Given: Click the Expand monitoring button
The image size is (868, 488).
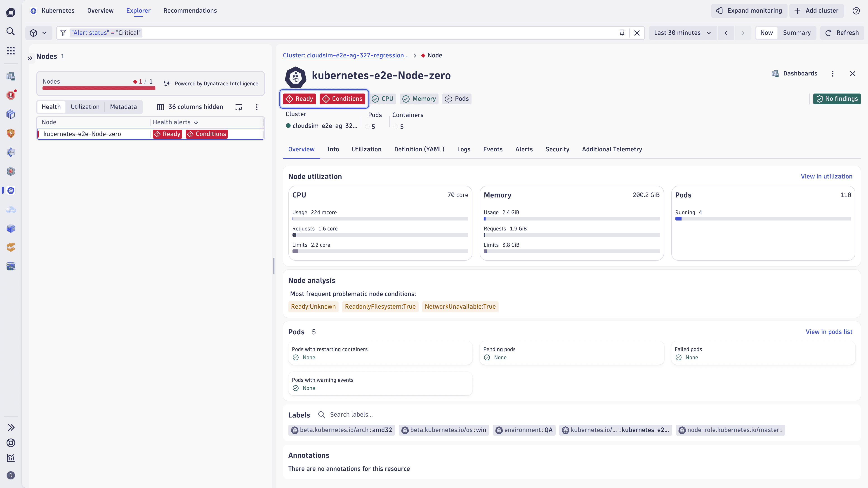Looking at the screenshot, I should [749, 11].
